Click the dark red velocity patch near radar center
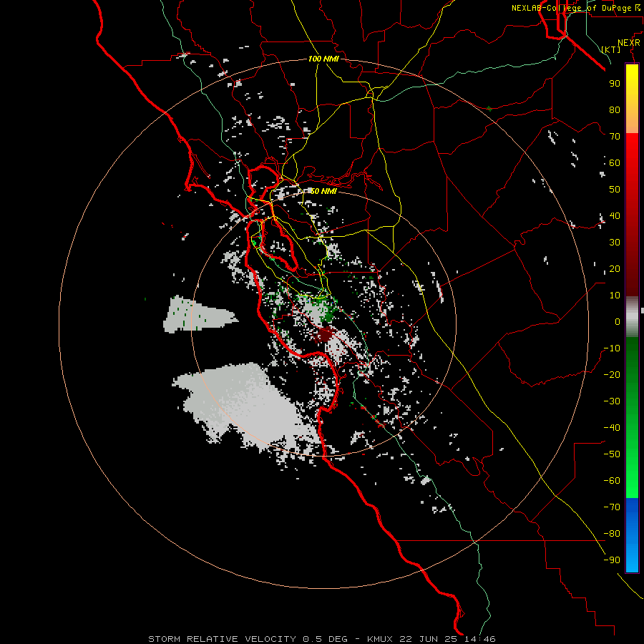 [326, 334]
